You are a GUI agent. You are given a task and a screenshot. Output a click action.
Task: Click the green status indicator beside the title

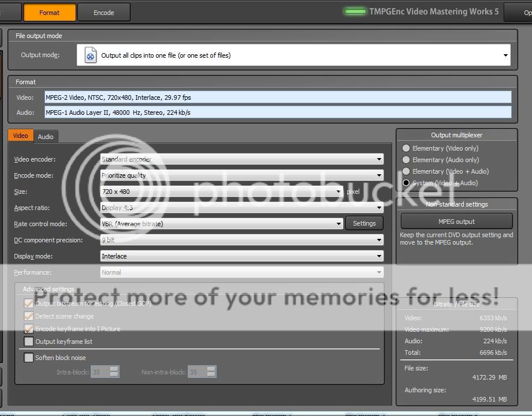(x=355, y=12)
